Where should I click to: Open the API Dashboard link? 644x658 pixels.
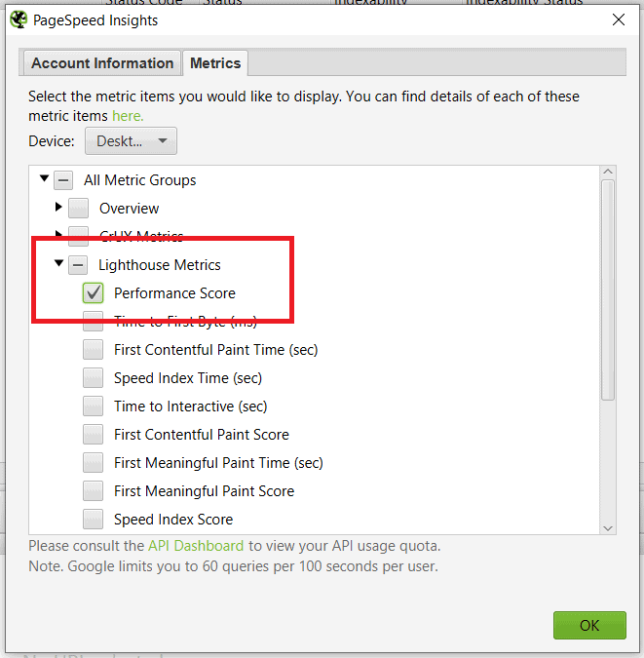[x=196, y=546]
